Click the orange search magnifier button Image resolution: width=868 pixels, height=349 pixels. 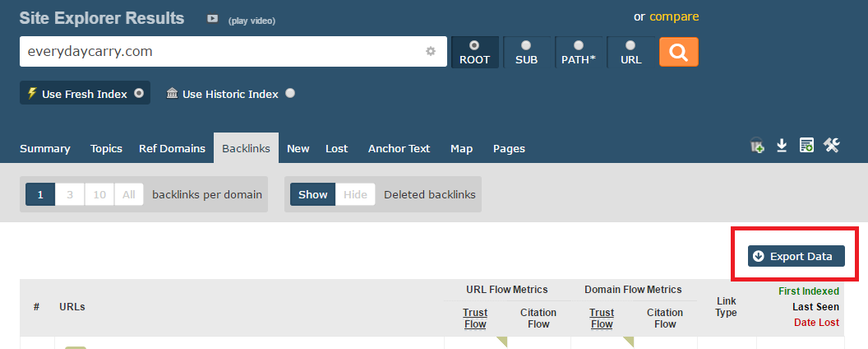(679, 52)
